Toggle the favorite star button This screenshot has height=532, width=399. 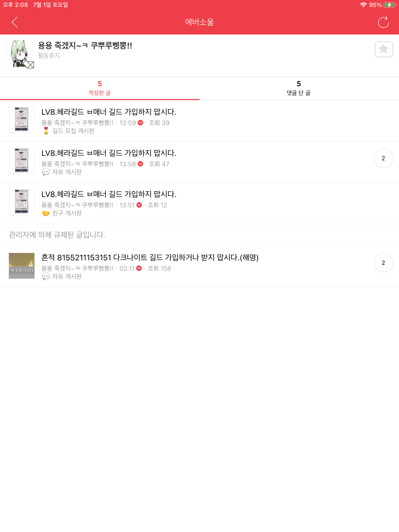384,49
